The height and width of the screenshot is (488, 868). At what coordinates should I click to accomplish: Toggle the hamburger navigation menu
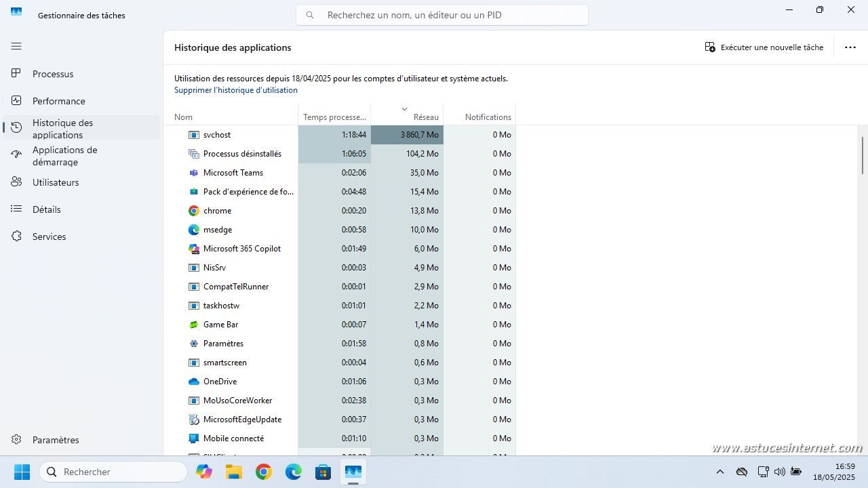[16, 46]
